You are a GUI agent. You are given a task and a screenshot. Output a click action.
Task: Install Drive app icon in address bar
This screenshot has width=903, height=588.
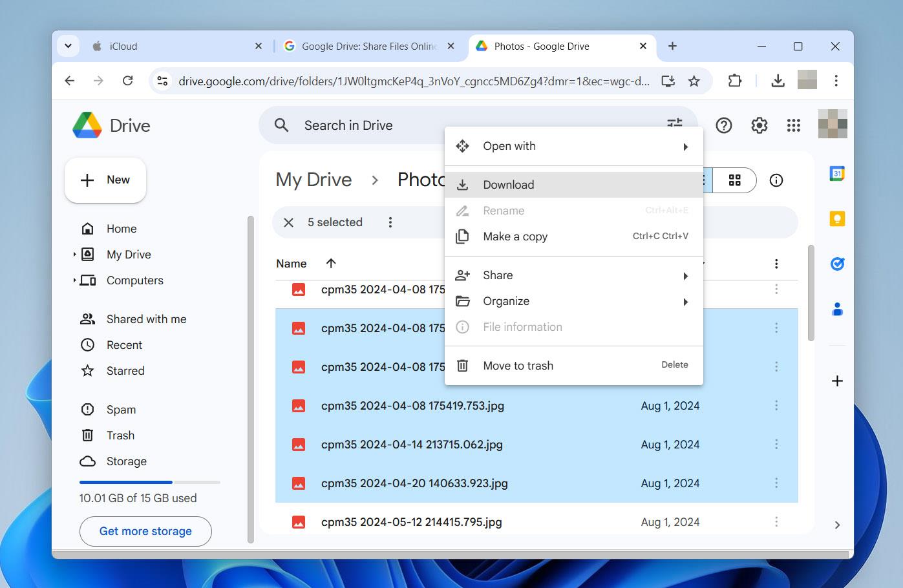click(x=668, y=81)
